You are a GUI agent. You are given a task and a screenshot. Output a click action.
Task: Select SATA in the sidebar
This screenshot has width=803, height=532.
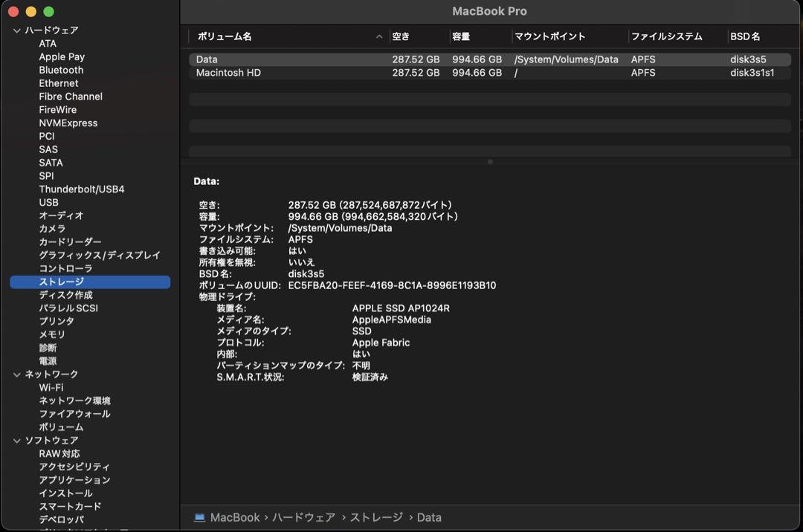pyautogui.click(x=51, y=163)
